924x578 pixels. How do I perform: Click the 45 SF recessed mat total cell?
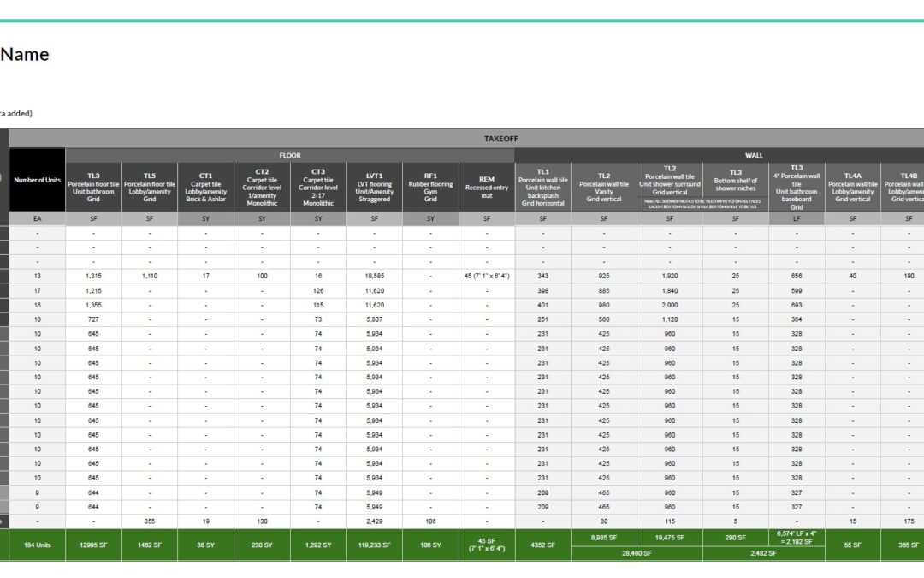click(x=486, y=544)
